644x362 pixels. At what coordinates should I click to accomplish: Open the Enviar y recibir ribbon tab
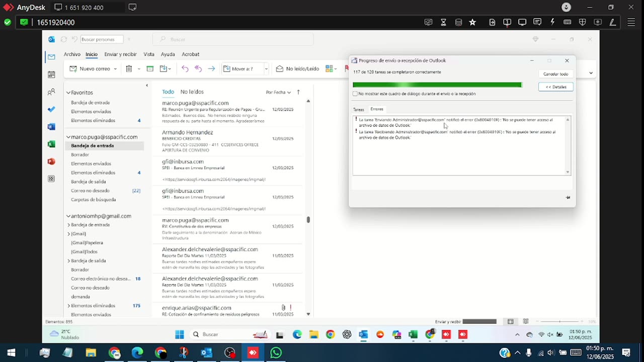pyautogui.click(x=120, y=54)
